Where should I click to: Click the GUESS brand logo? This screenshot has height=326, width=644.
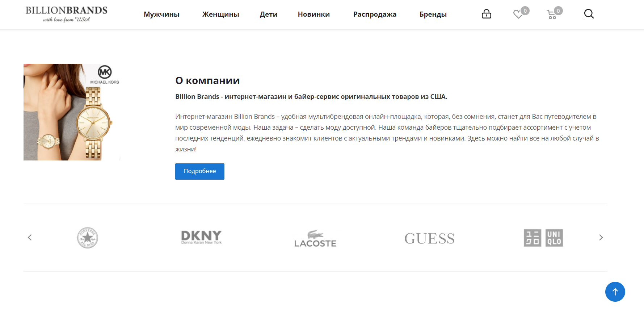coord(429,238)
